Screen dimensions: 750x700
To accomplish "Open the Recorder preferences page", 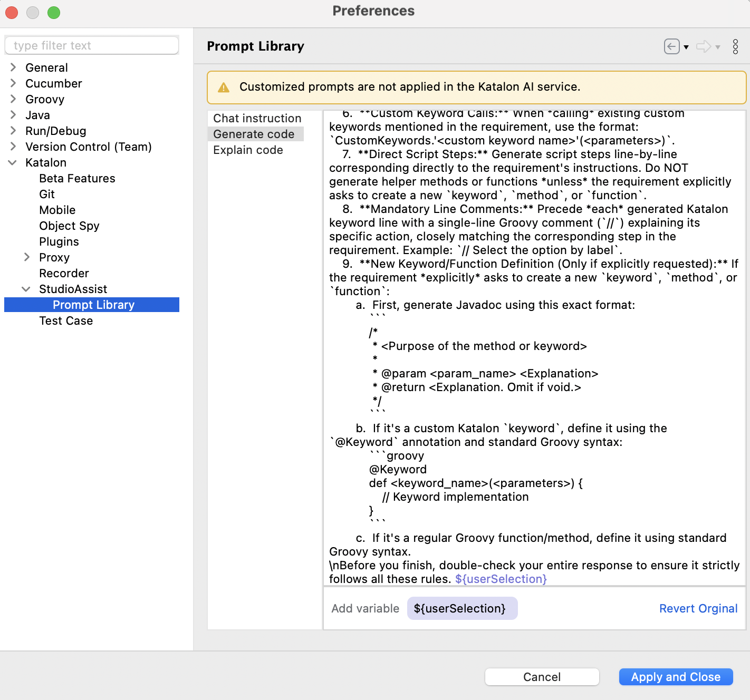I will pyautogui.click(x=64, y=273).
